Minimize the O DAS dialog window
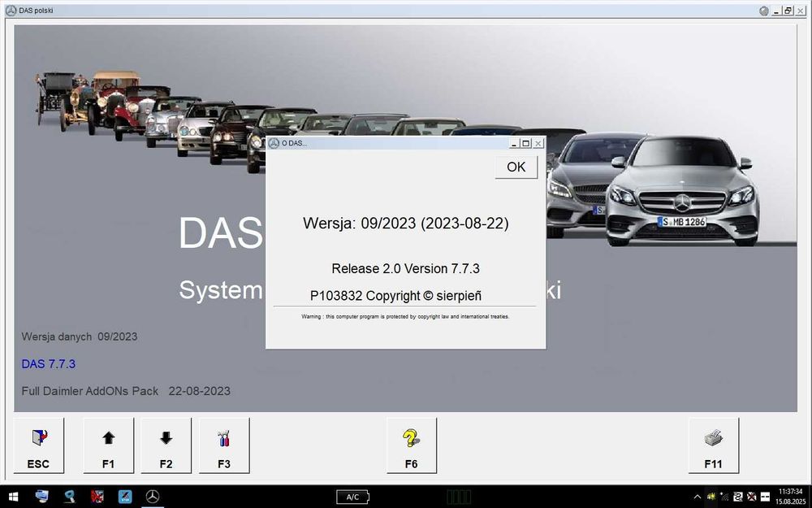Screen dimensions: 812x508 tap(515, 143)
